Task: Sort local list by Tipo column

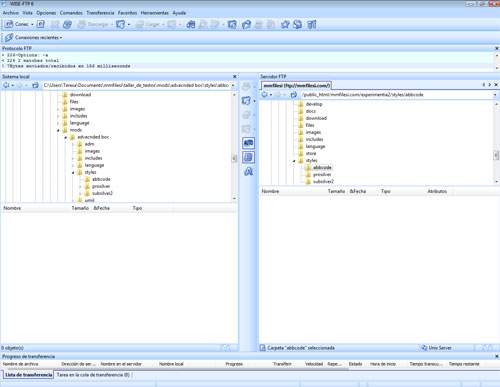Action: pos(137,208)
